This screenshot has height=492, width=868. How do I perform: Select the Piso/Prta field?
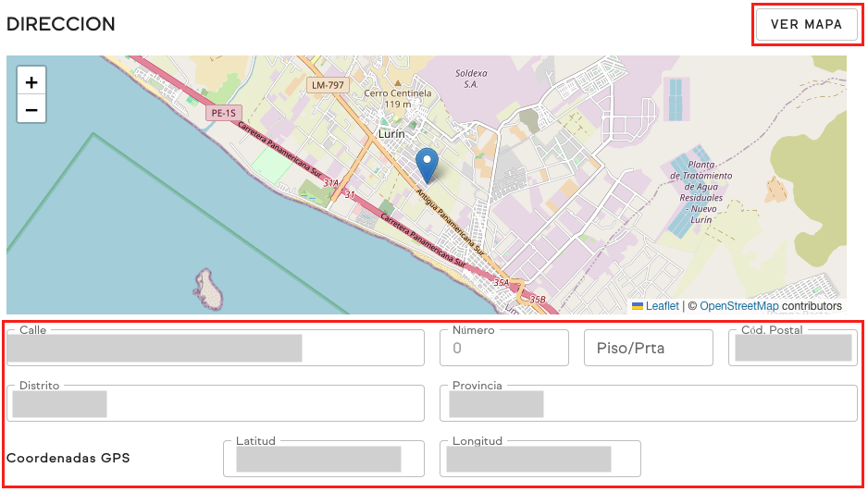coord(648,348)
